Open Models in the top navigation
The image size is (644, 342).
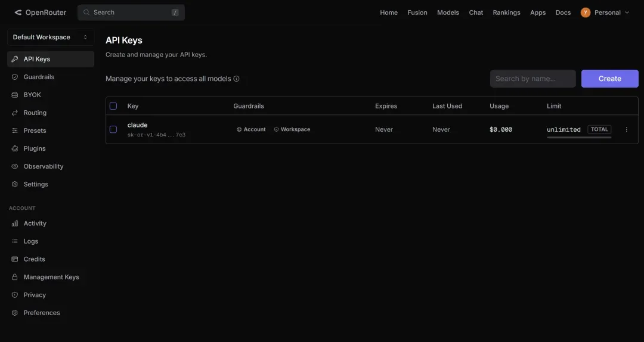[448, 13]
